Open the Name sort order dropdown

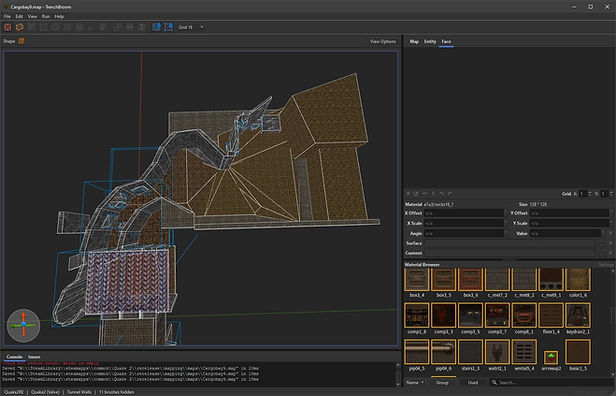tap(414, 382)
